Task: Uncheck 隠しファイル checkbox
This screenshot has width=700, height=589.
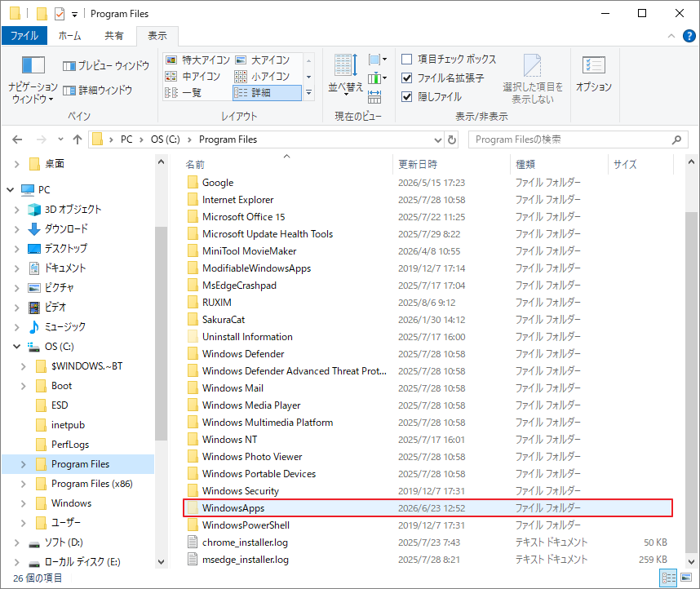Action: pyautogui.click(x=406, y=97)
